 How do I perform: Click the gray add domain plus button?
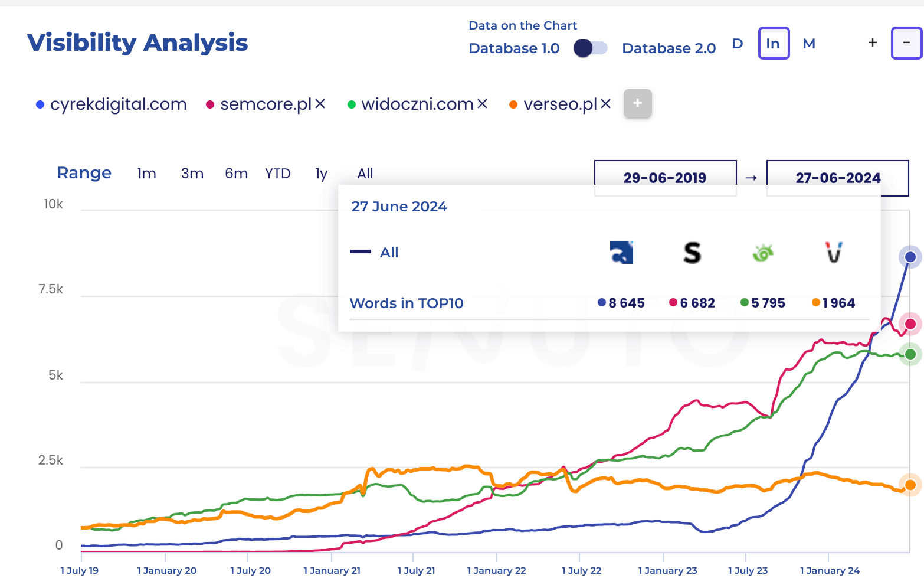pos(637,103)
